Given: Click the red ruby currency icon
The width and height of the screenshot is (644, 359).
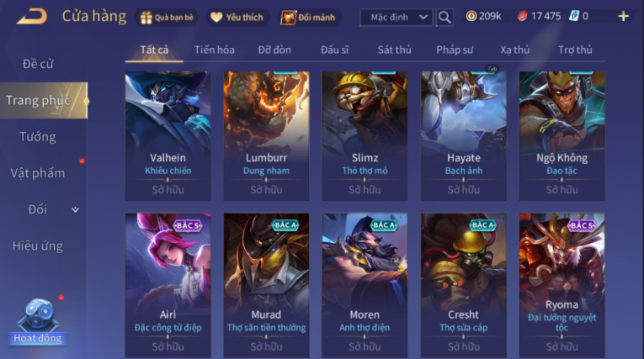Looking at the screenshot, I should [522, 17].
